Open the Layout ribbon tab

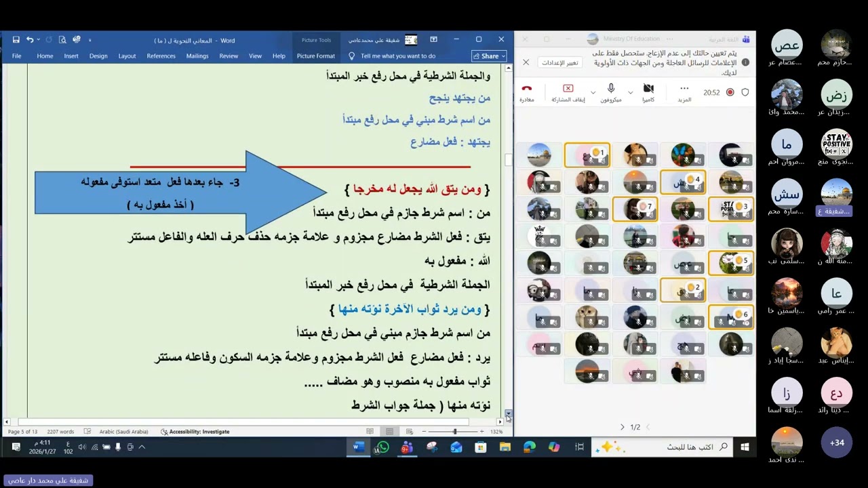point(127,56)
